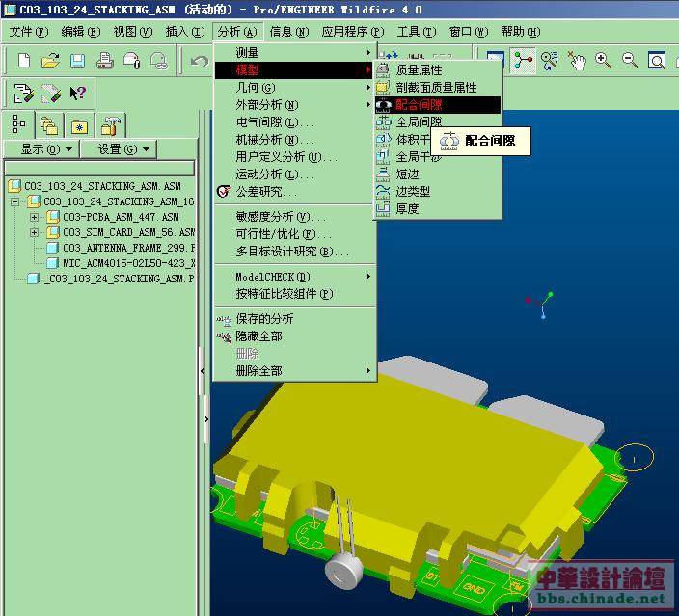Expand the 删除全部 submenu
Screen dimensions: 679x616
[x=293, y=371]
